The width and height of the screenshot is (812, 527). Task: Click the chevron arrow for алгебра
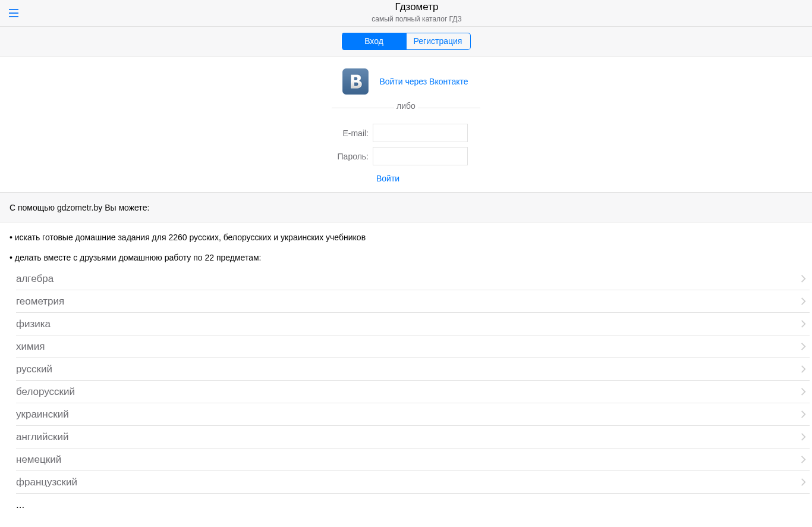(x=803, y=279)
